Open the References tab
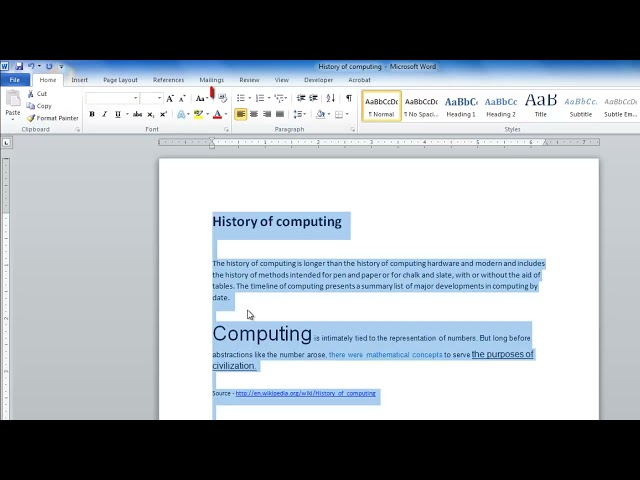Image resolution: width=640 pixels, height=480 pixels. click(x=168, y=80)
